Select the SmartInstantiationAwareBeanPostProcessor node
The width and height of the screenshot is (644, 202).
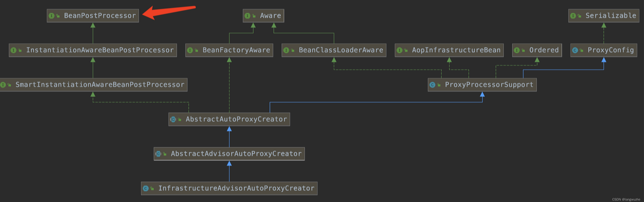[x=93, y=84]
